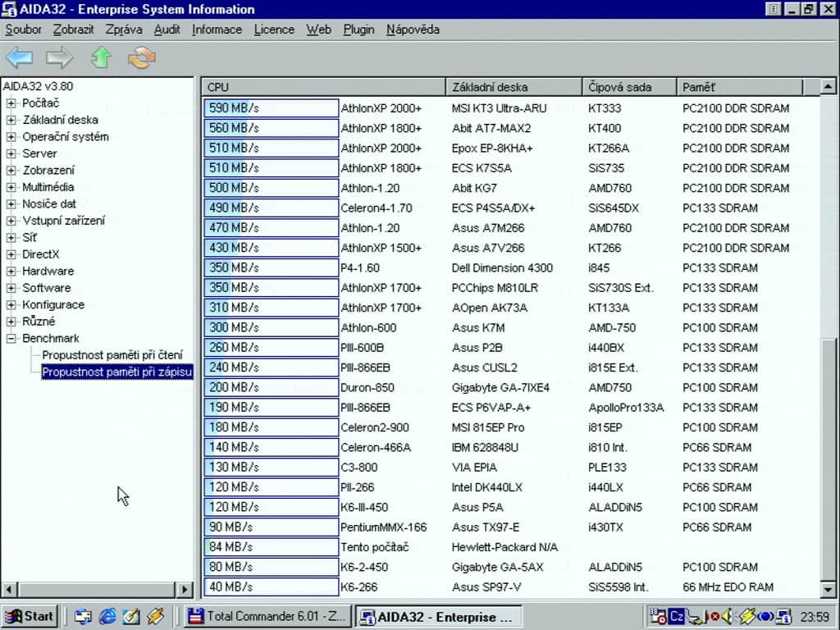The image size is (840, 630).
Task: Click the tree pane scroll-left arrow
Action: [x=8, y=589]
